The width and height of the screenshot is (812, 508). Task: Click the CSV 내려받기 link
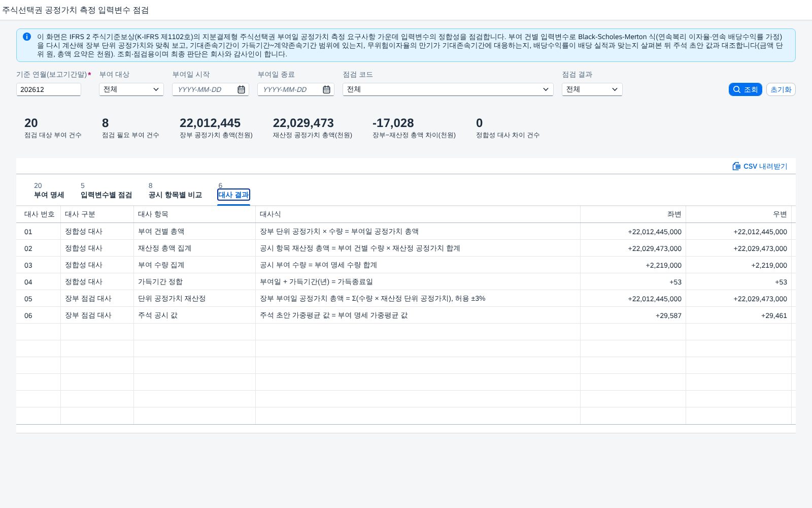click(x=760, y=166)
